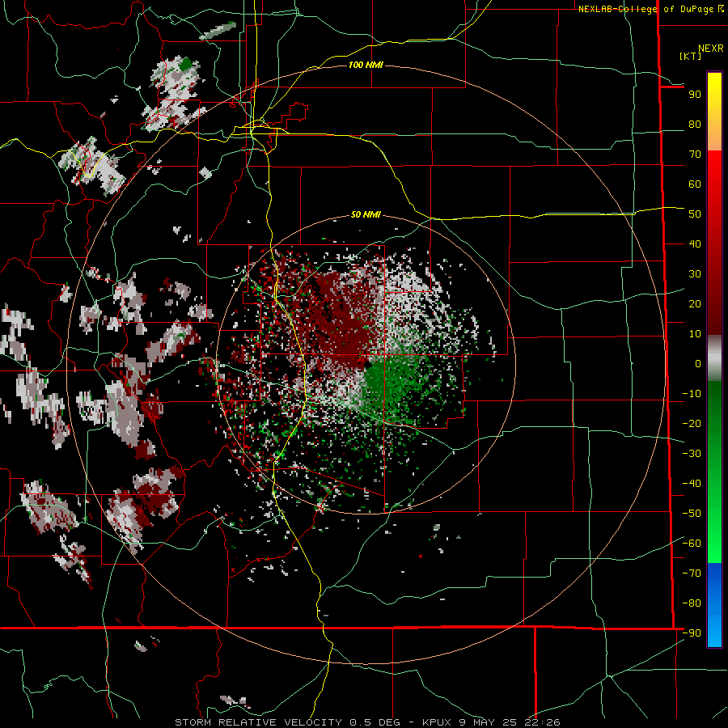
Task: Select the gray zero band of the color bar
Action: (x=714, y=358)
